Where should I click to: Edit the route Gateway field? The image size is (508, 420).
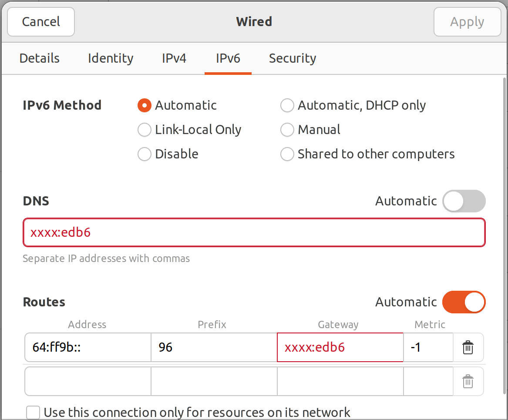pos(340,347)
